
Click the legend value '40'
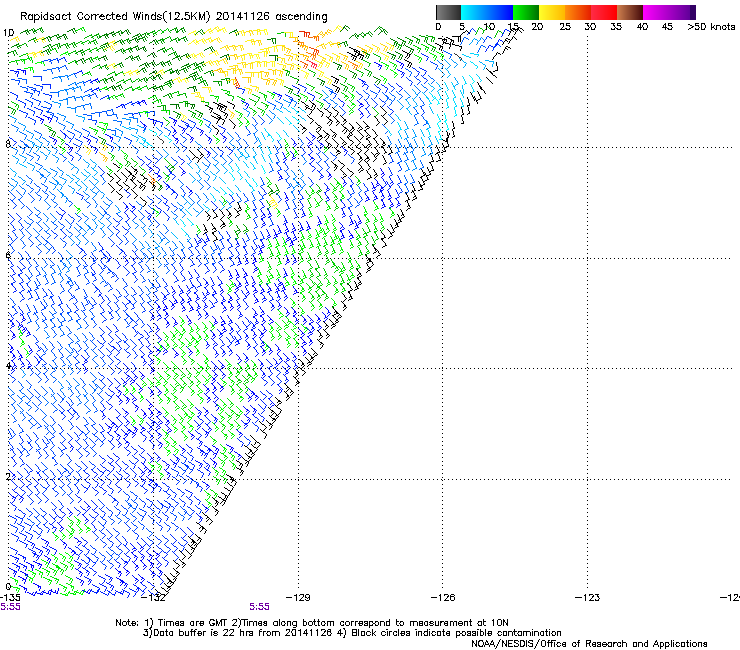(x=642, y=26)
